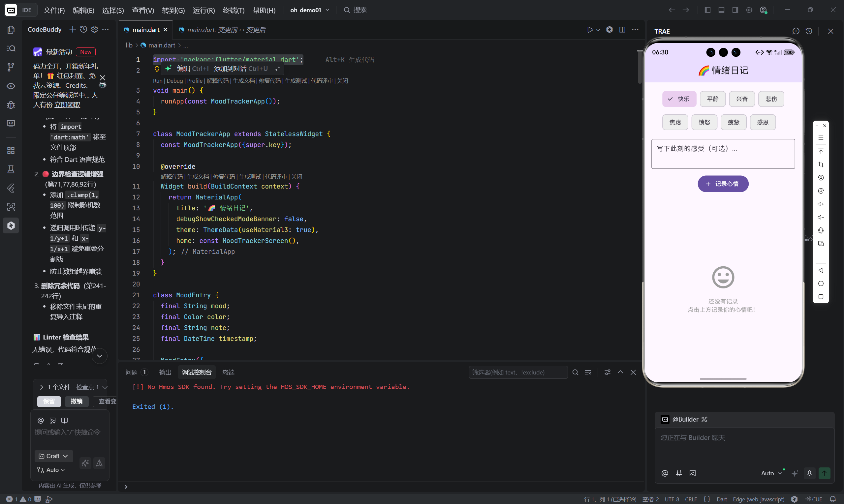Open the Source Control sidebar icon
The height and width of the screenshot is (504, 844).
click(x=11, y=67)
